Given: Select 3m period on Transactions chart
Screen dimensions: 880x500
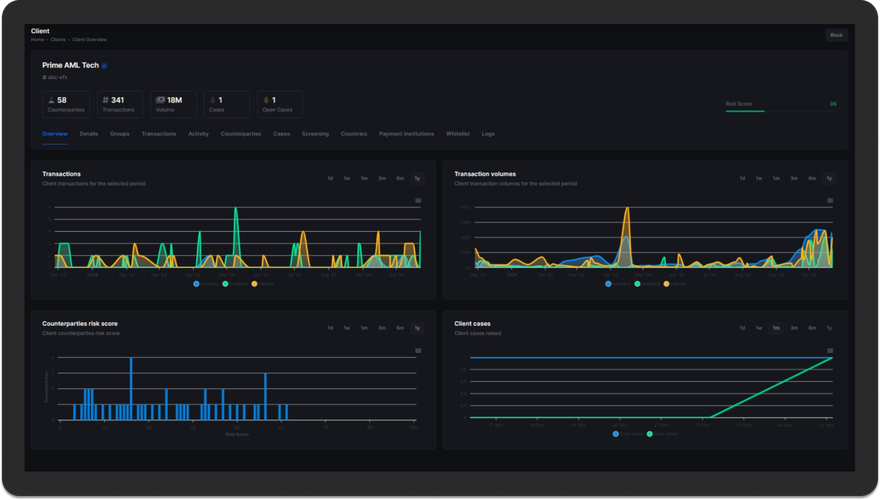Looking at the screenshot, I should click(382, 178).
